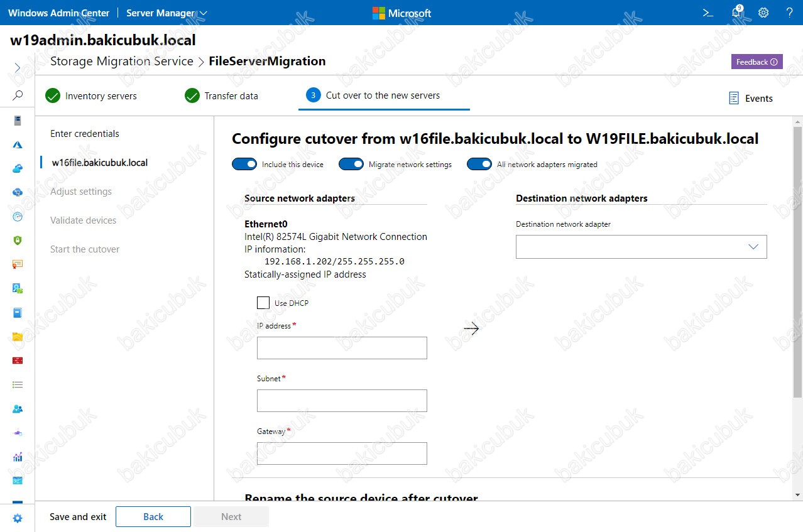Check the Use DHCP checkbox
803x532 pixels.
(263, 303)
